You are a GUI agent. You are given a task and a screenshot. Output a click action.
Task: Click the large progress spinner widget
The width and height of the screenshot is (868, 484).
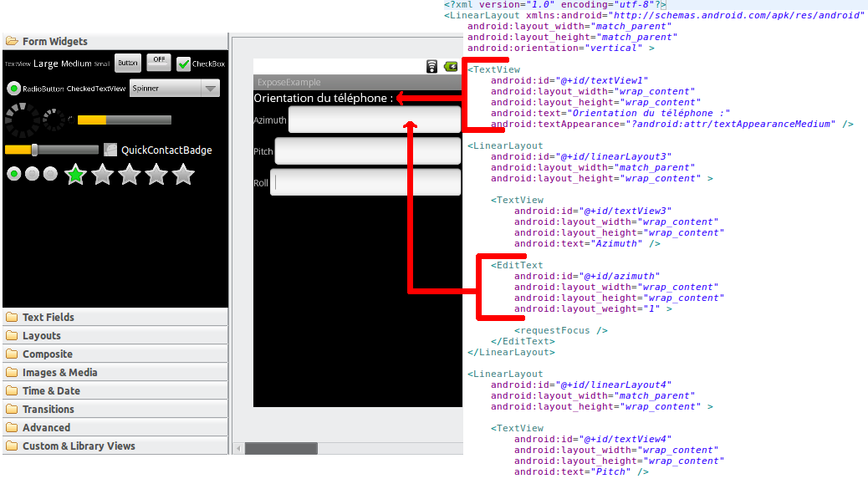pos(21,120)
